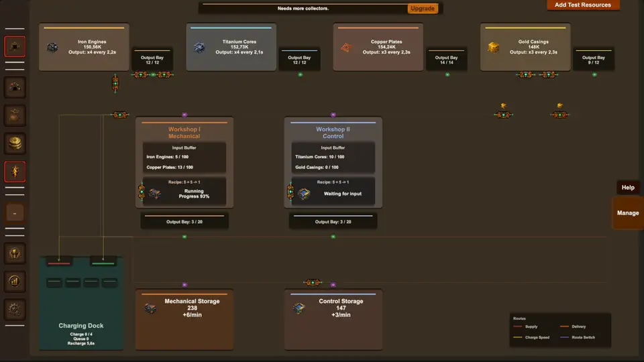Click Workshop I Mechanical recipe product icon

click(155, 193)
